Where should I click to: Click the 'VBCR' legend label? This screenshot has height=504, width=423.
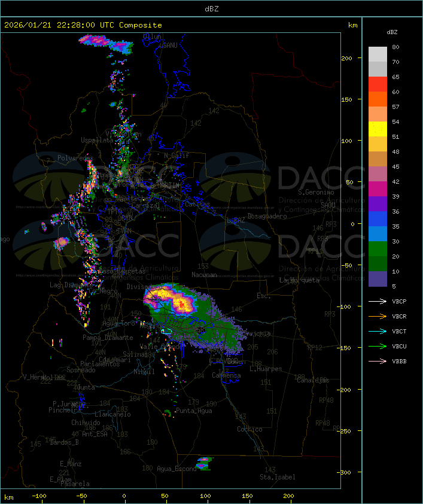coord(399,317)
